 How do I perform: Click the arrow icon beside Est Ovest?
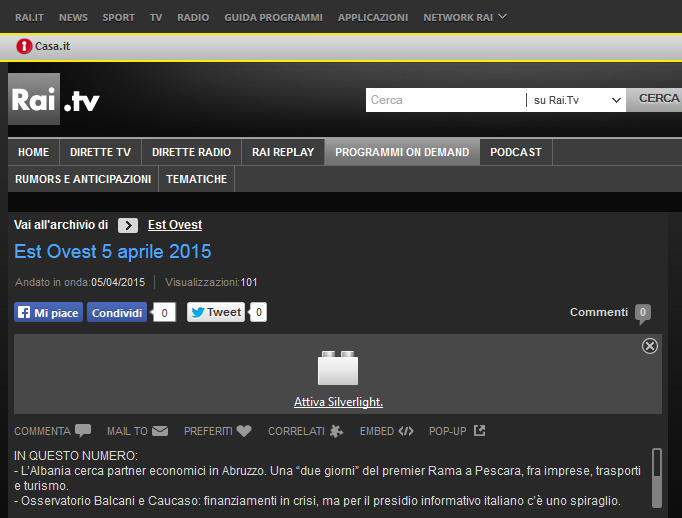pos(128,225)
